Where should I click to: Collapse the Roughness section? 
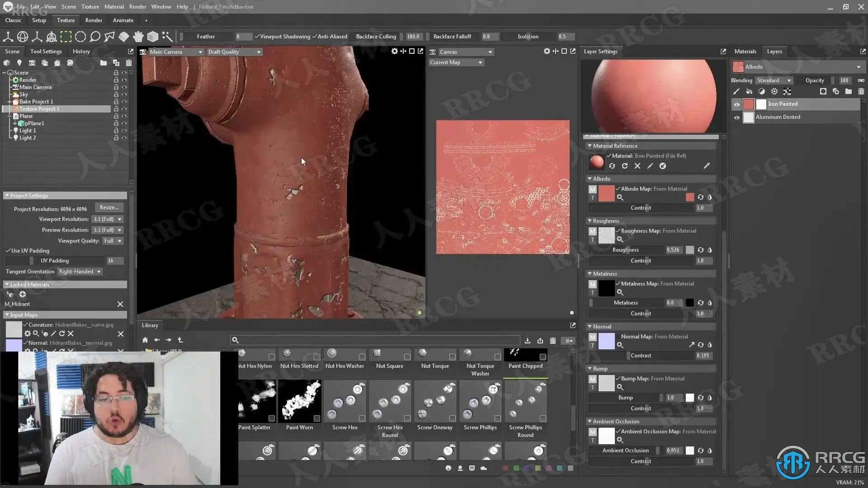(x=590, y=221)
